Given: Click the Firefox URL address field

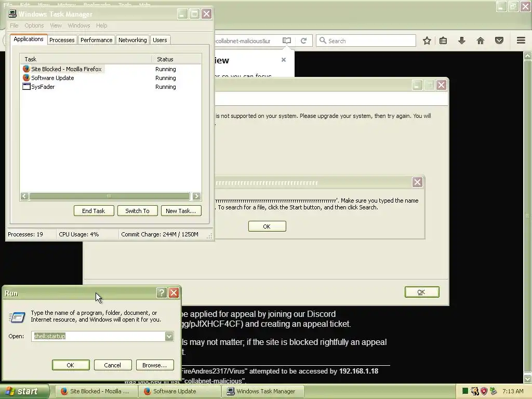Looking at the screenshot, I should (x=246, y=41).
